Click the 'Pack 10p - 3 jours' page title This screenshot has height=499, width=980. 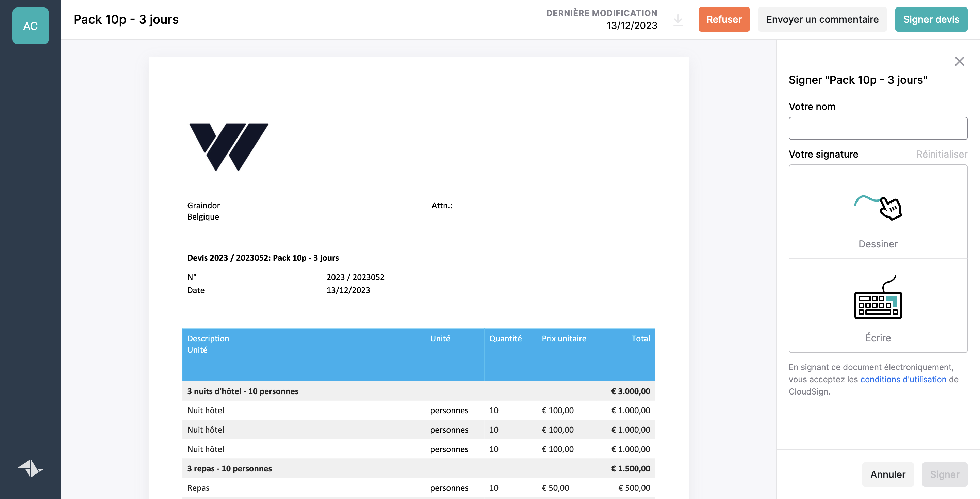(x=126, y=19)
